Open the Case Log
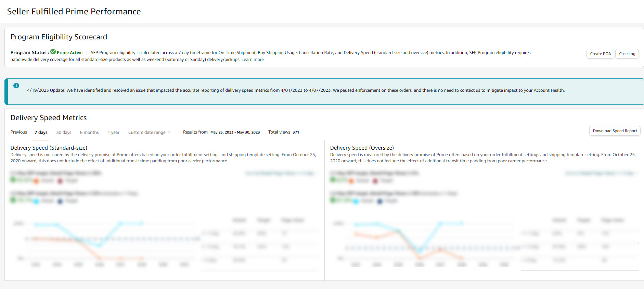 point(627,54)
